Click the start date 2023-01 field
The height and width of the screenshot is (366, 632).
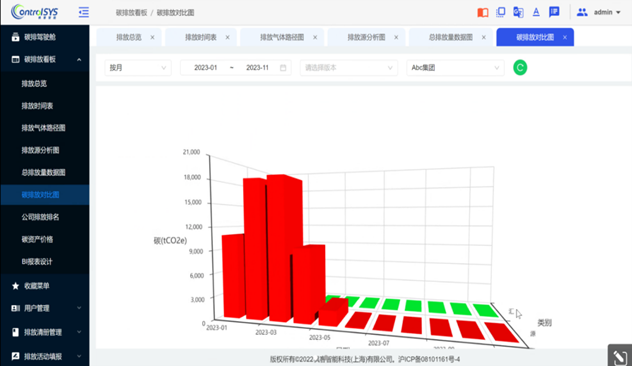(206, 68)
